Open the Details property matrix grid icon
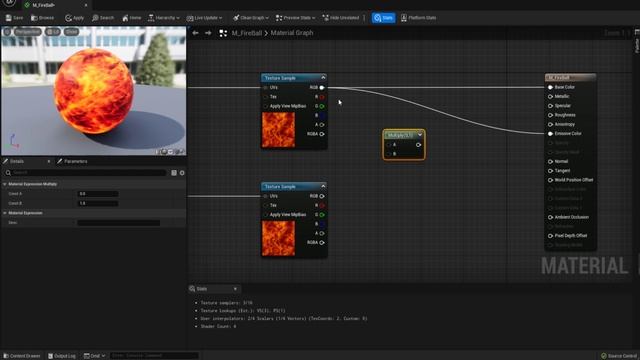 174,173
